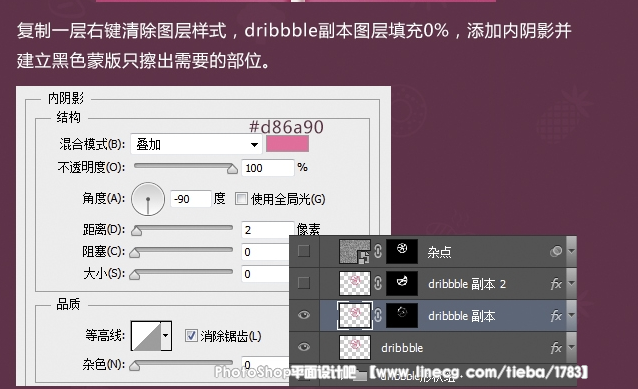Select the 杂点 layer name
Image resolution: width=638 pixels, height=389 pixels.
click(439, 252)
